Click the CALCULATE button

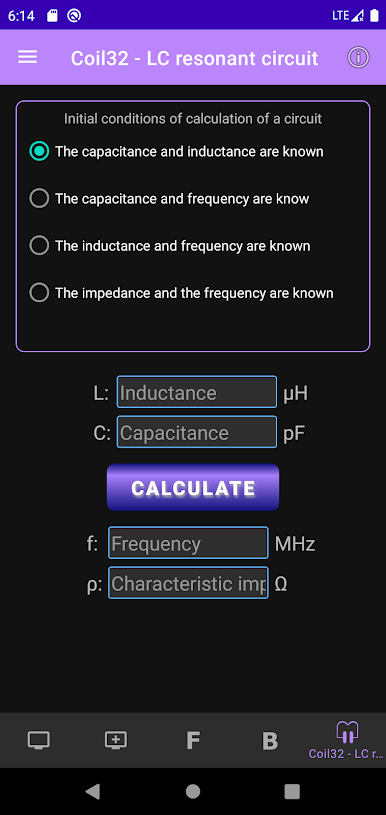tap(193, 487)
